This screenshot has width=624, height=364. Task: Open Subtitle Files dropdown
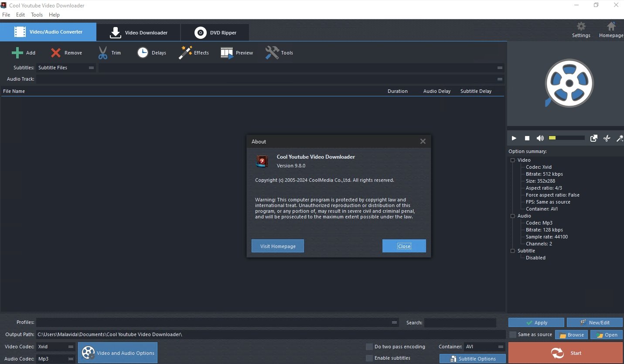[x=66, y=68]
